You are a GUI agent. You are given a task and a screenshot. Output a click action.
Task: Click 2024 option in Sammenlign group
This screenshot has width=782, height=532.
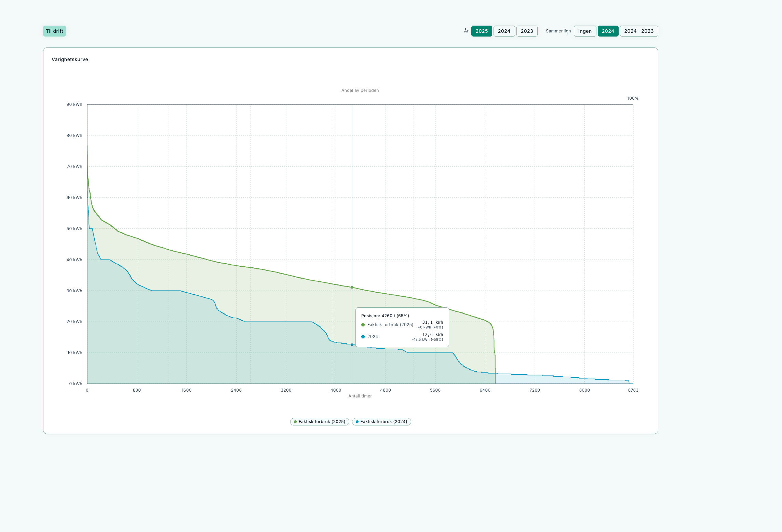(608, 31)
